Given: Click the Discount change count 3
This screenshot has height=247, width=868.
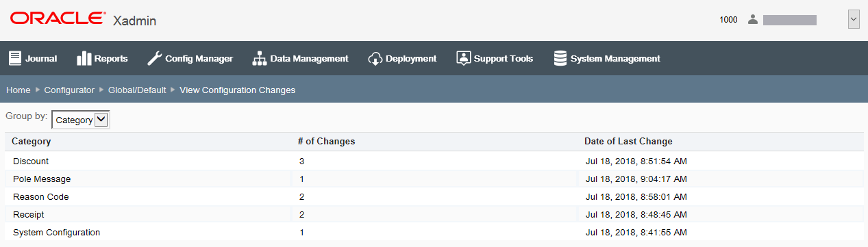Looking at the screenshot, I should click(x=301, y=161).
